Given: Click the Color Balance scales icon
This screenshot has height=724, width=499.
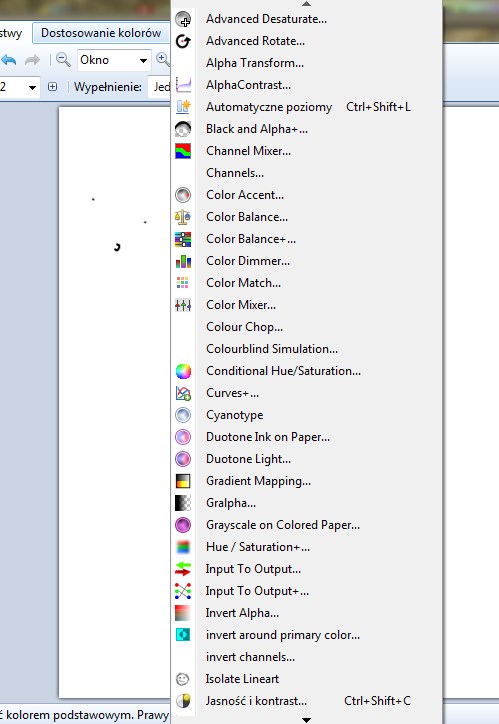Looking at the screenshot, I should point(183,217).
